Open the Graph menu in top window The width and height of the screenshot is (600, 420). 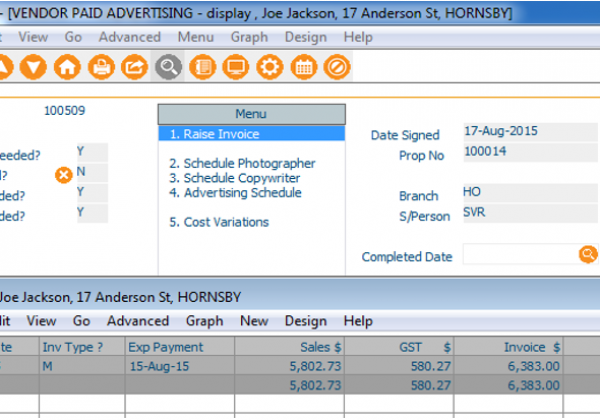249,37
